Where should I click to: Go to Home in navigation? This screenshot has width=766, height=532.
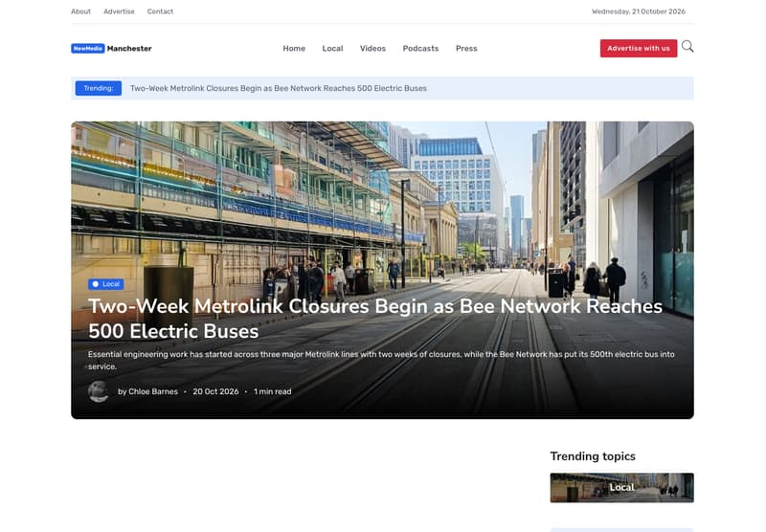click(294, 48)
